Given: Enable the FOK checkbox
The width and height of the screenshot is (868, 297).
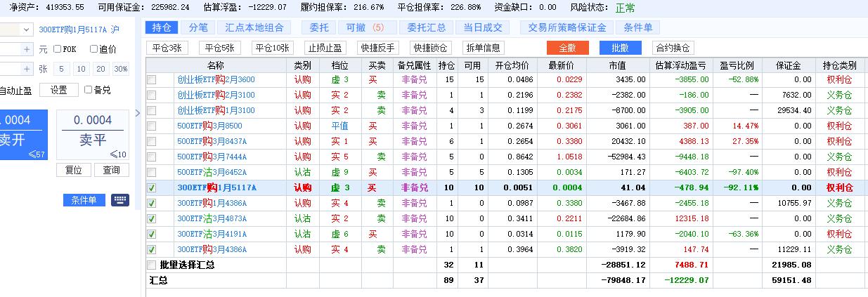Looking at the screenshot, I should 58,49.
